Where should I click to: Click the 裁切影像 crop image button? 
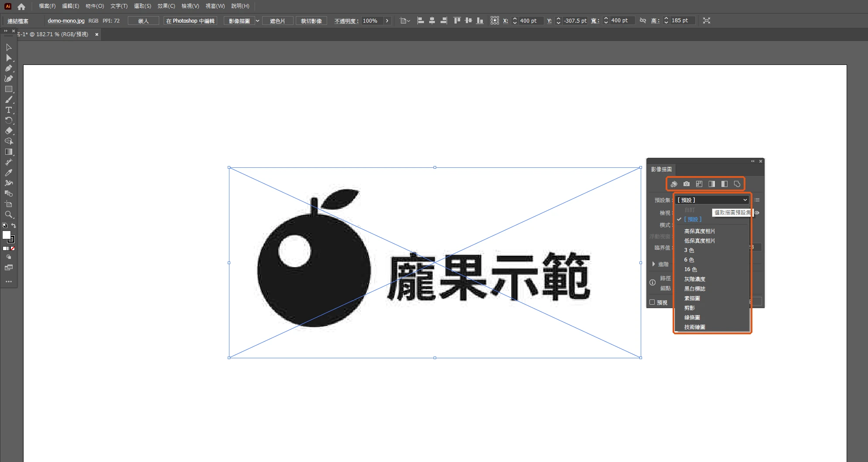(311, 21)
